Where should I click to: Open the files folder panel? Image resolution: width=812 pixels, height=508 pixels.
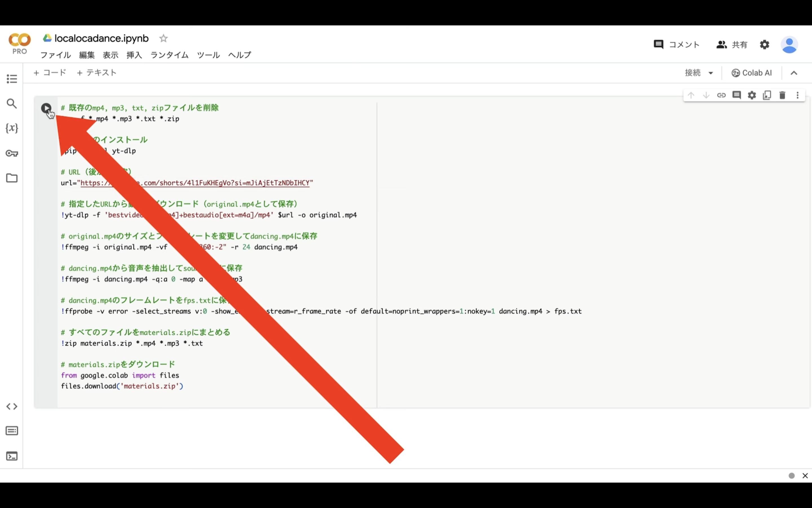(12, 178)
